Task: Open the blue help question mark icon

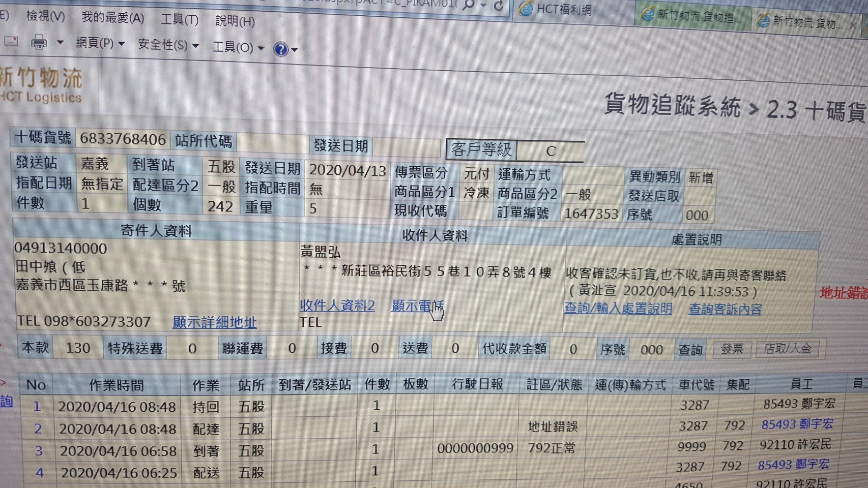Action: point(280,49)
